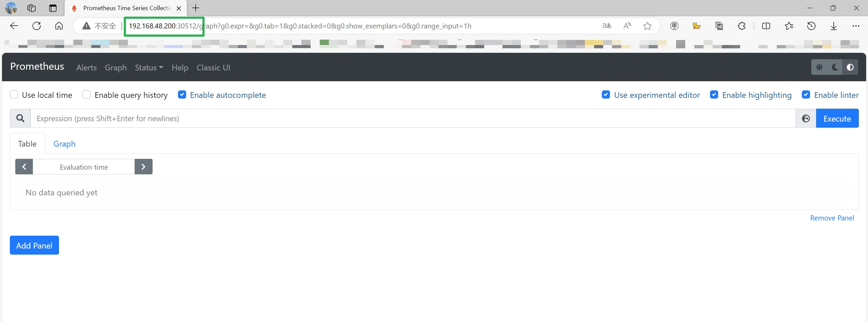Select the auto theme contrast icon

(850, 67)
